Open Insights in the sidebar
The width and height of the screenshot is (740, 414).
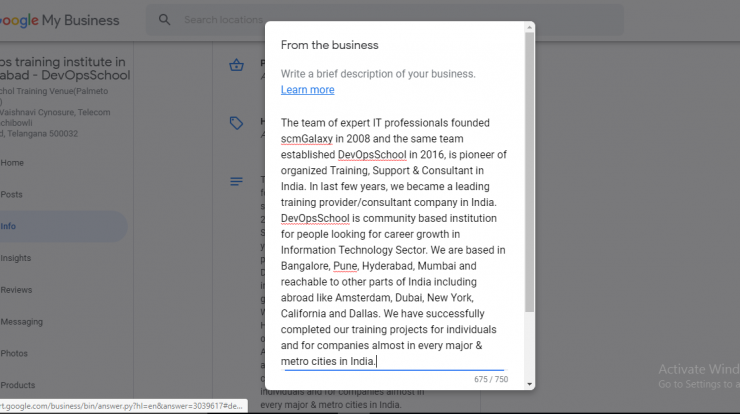tap(16, 258)
